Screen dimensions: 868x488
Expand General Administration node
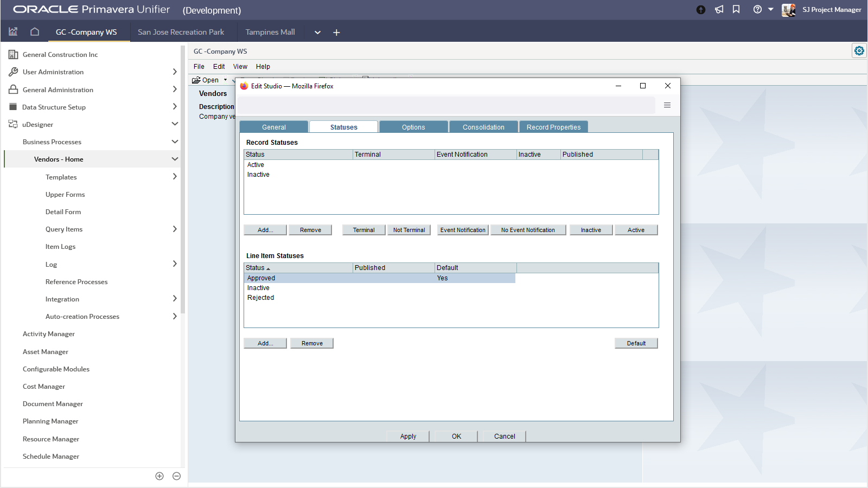(175, 89)
